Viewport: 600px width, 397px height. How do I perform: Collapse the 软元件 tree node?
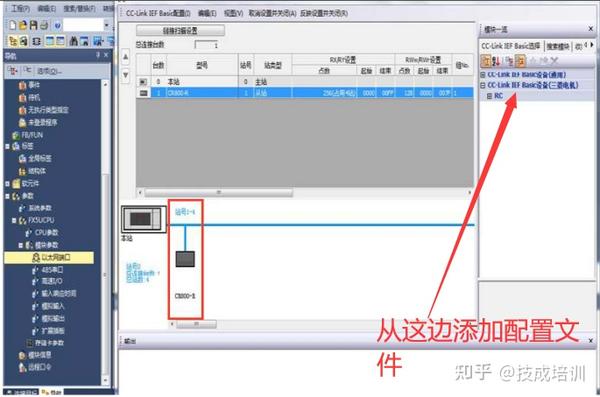pyautogui.click(x=7, y=184)
